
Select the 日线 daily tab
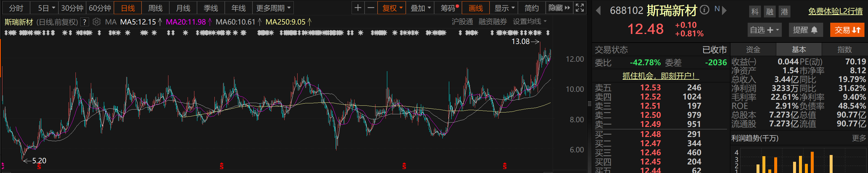(128, 8)
